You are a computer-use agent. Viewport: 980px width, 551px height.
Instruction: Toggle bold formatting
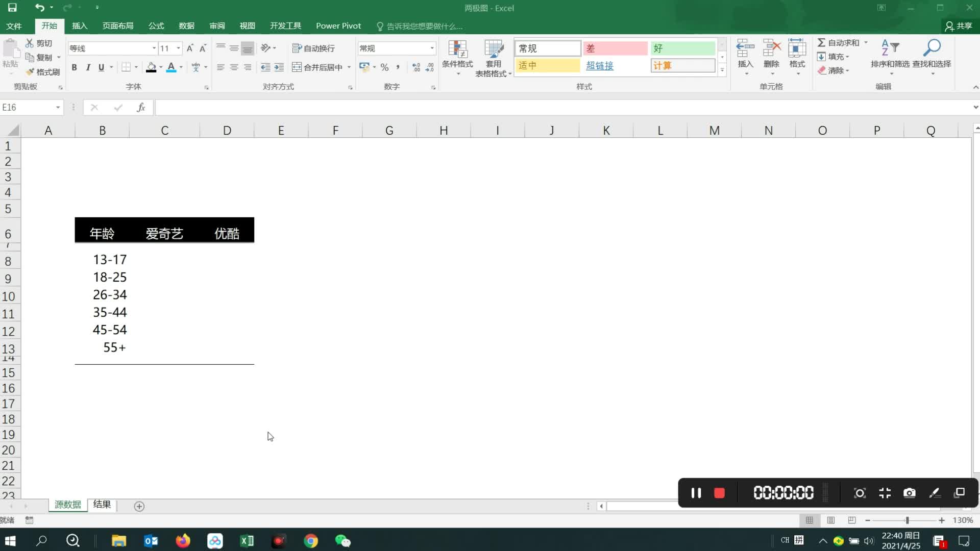pos(75,67)
